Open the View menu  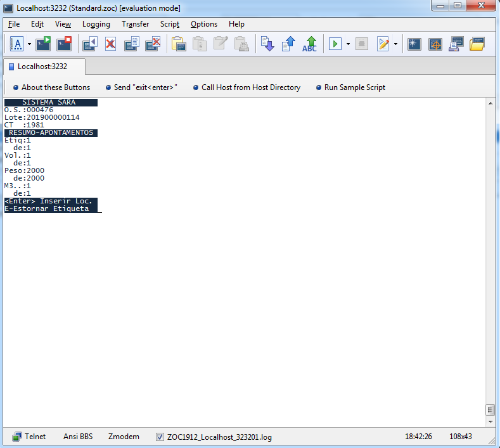coord(63,24)
